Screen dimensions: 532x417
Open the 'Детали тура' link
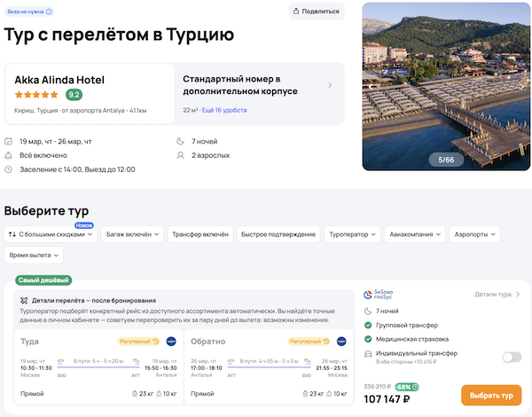pyautogui.click(x=497, y=294)
